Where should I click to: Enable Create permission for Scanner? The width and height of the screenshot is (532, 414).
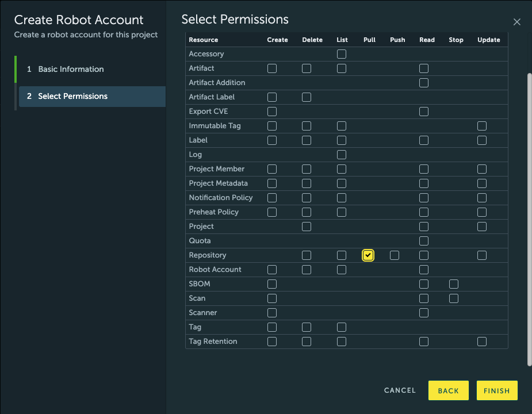coord(272,312)
